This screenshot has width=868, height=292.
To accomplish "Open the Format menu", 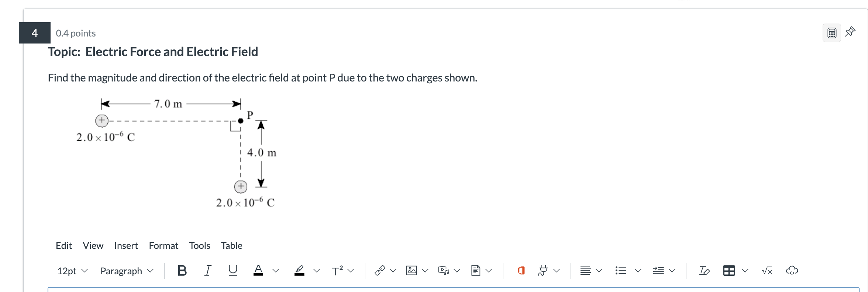I will pyautogui.click(x=163, y=245).
